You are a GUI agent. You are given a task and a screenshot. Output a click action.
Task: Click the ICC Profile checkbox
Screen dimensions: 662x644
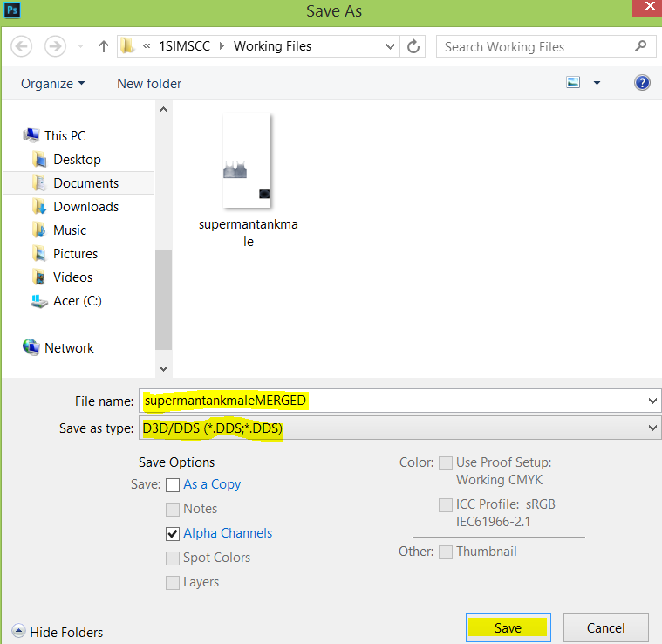coord(446,505)
